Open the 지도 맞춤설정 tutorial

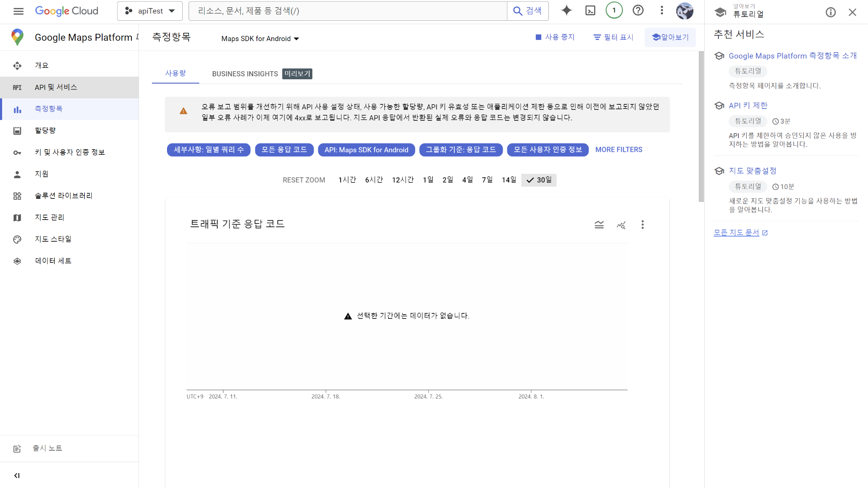coord(752,171)
